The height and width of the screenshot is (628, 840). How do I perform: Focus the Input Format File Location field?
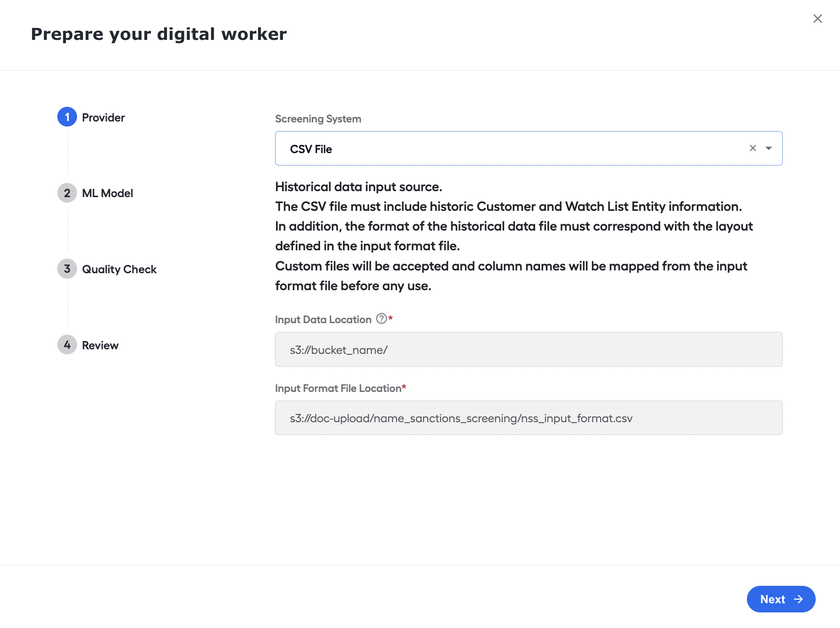[x=529, y=418]
